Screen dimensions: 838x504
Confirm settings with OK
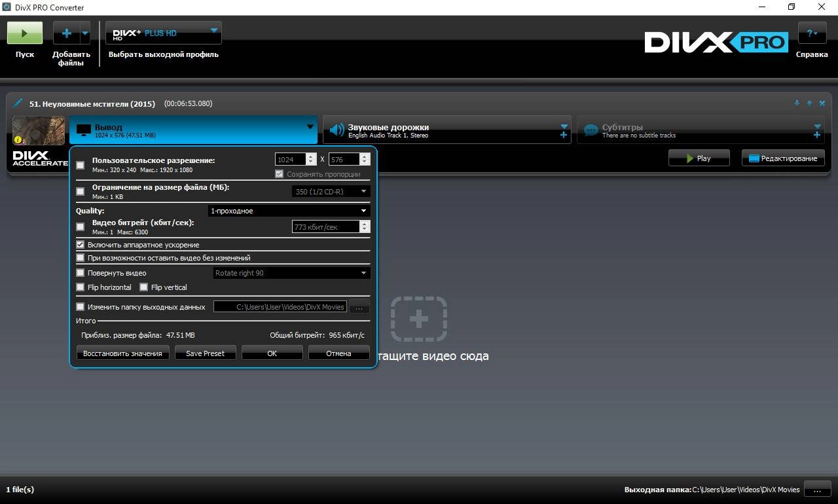coord(272,353)
